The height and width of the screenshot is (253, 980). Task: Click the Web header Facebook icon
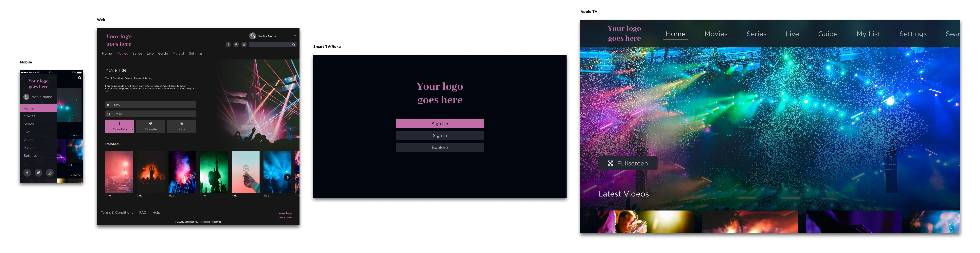tap(228, 44)
